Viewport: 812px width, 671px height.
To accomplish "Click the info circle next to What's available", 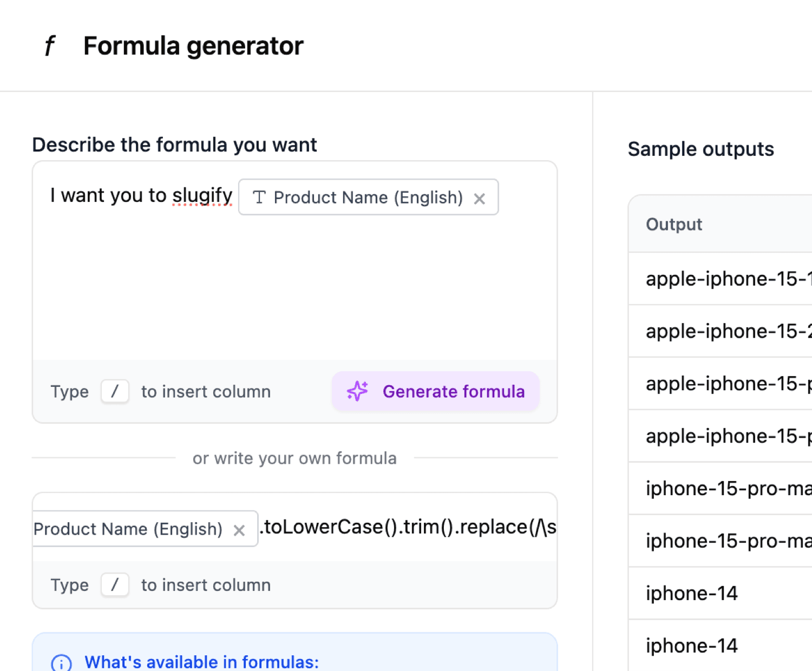I will click(61, 663).
